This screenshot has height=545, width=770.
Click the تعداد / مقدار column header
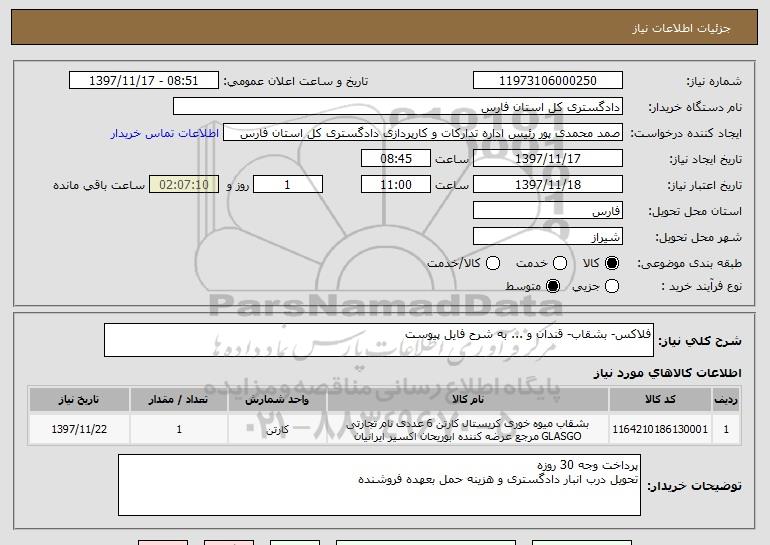(179, 400)
